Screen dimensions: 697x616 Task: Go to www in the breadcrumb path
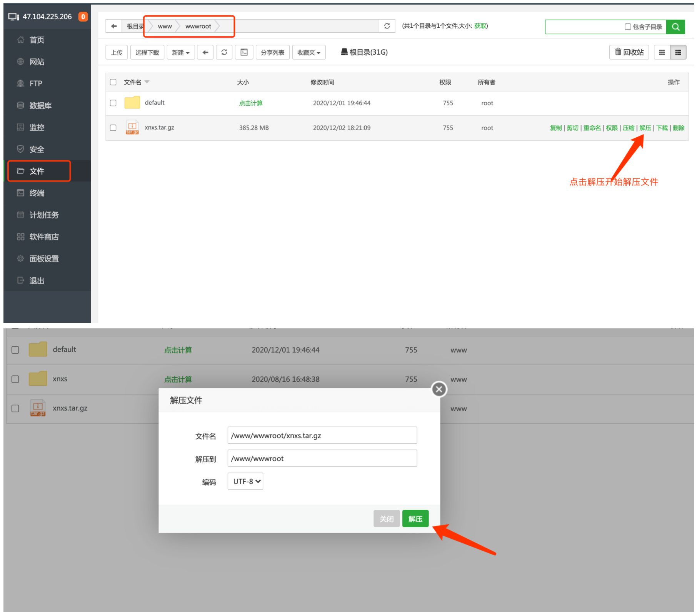pyautogui.click(x=165, y=26)
